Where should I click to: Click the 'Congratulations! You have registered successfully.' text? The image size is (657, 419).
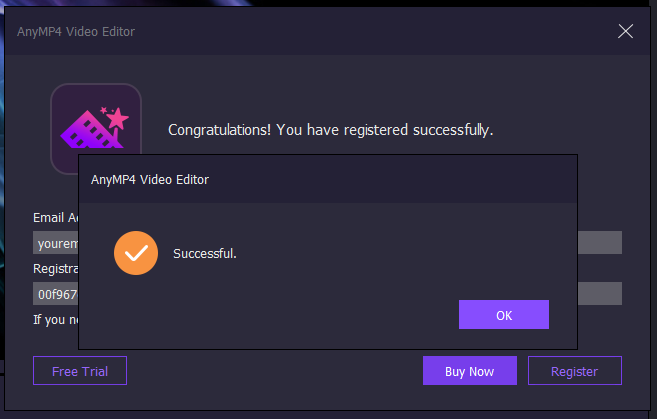pos(331,130)
